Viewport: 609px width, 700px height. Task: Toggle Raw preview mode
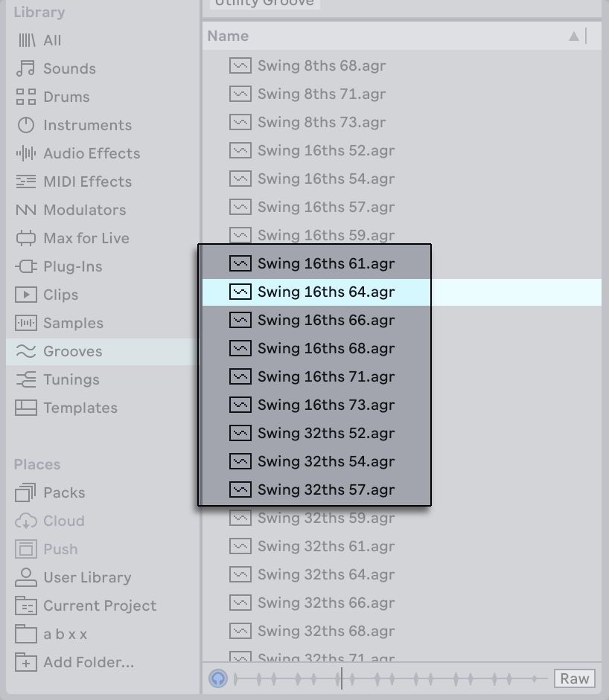pyautogui.click(x=574, y=678)
